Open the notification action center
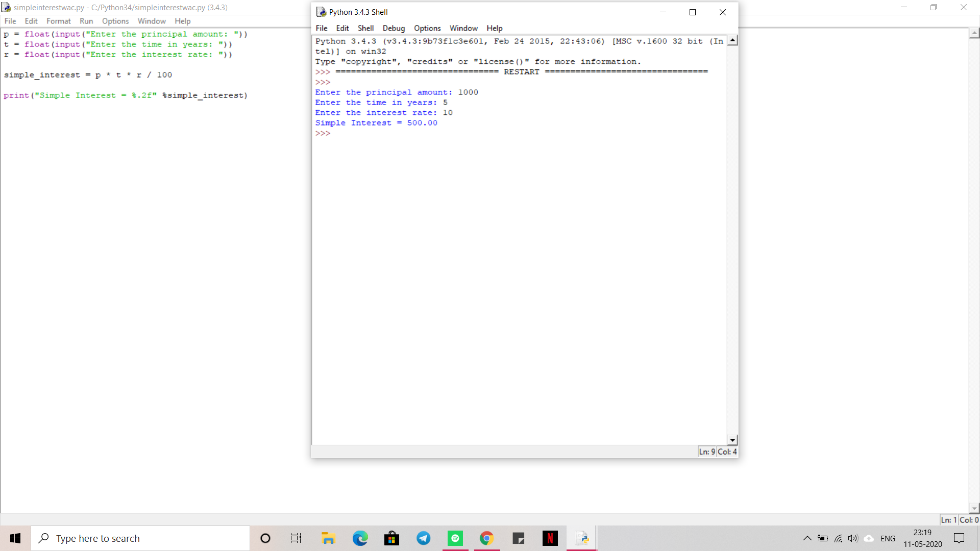The width and height of the screenshot is (980, 551). pos(959,538)
